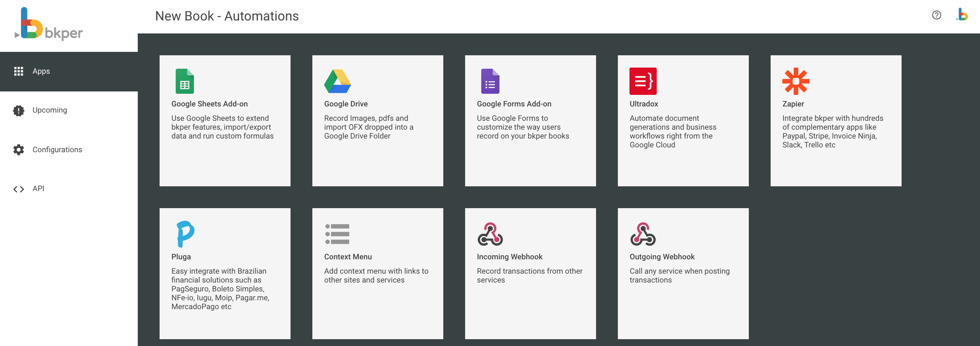Click the orange Zapier asterisk icon
The width and height of the screenshot is (980, 346).
[796, 81]
